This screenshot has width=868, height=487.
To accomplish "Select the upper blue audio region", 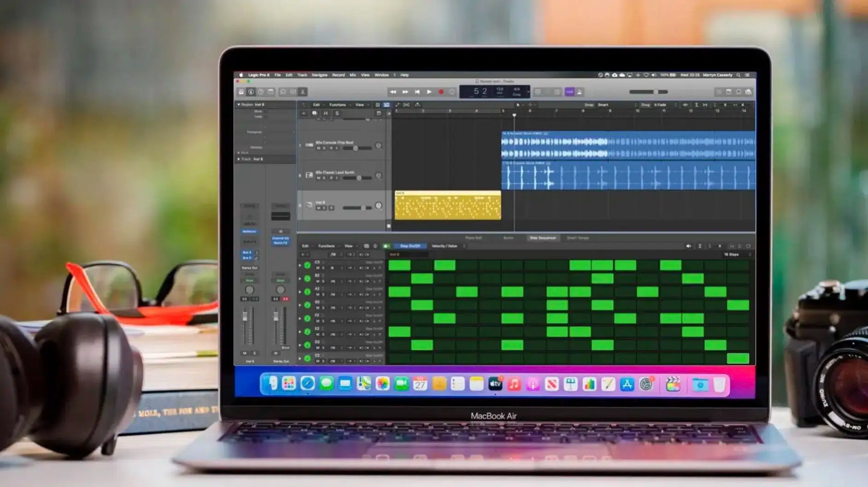I will point(628,145).
